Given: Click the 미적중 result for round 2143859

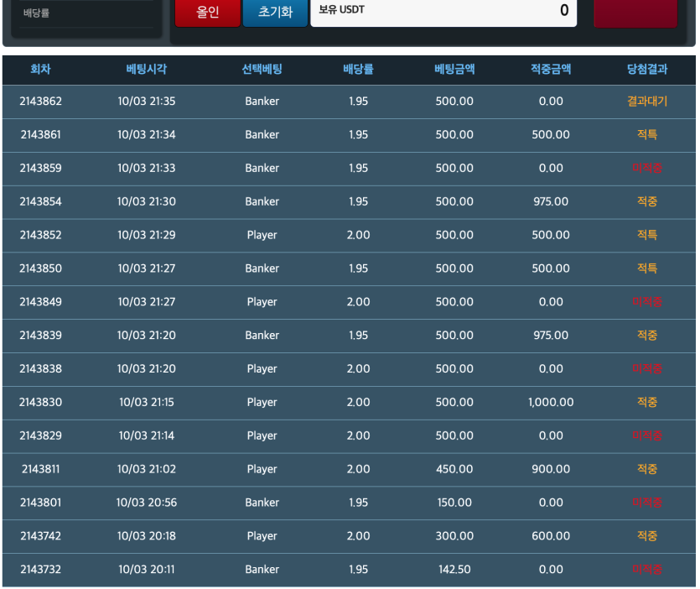Looking at the screenshot, I should coord(647,169).
